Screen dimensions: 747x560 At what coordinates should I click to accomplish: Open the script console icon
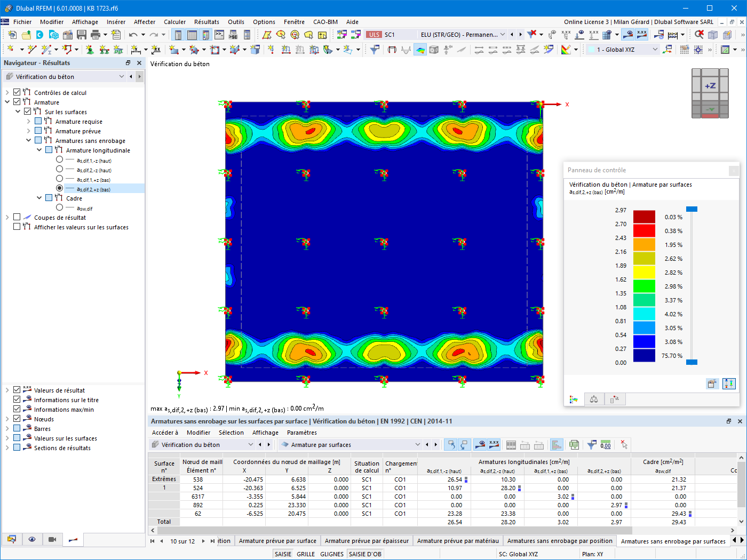pyautogui.click(x=219, y=35)
